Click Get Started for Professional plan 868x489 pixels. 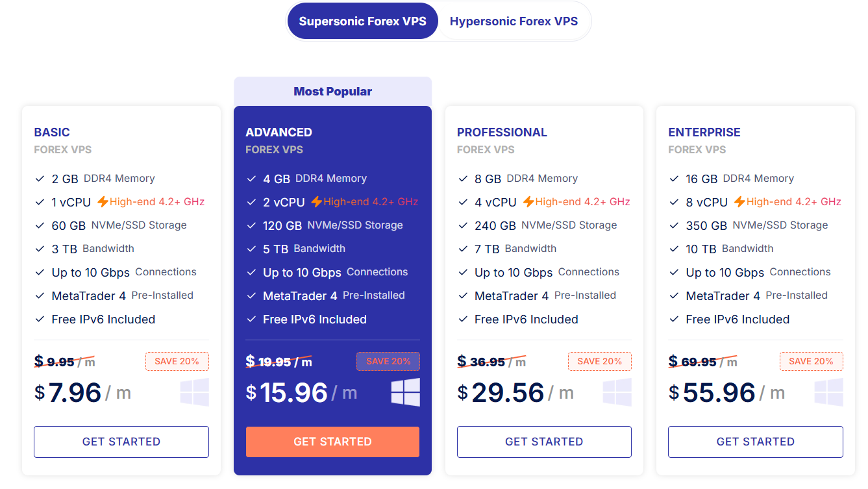tap(544, 442)
